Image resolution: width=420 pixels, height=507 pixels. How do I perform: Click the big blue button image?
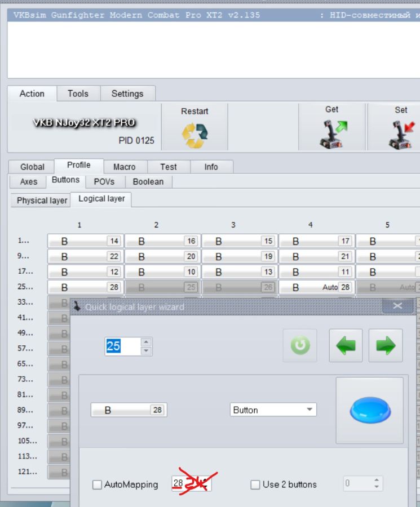(370, 410)
